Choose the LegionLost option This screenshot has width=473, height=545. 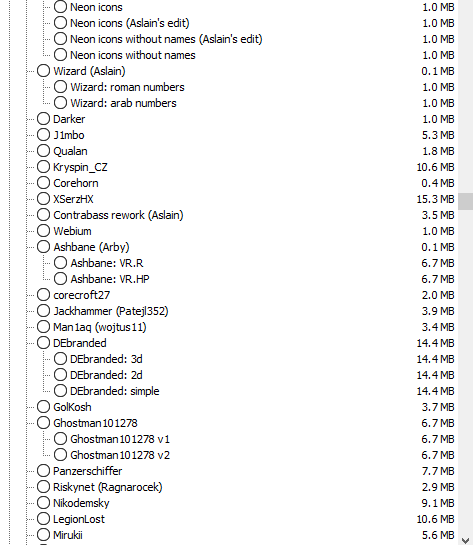point(43,519)
